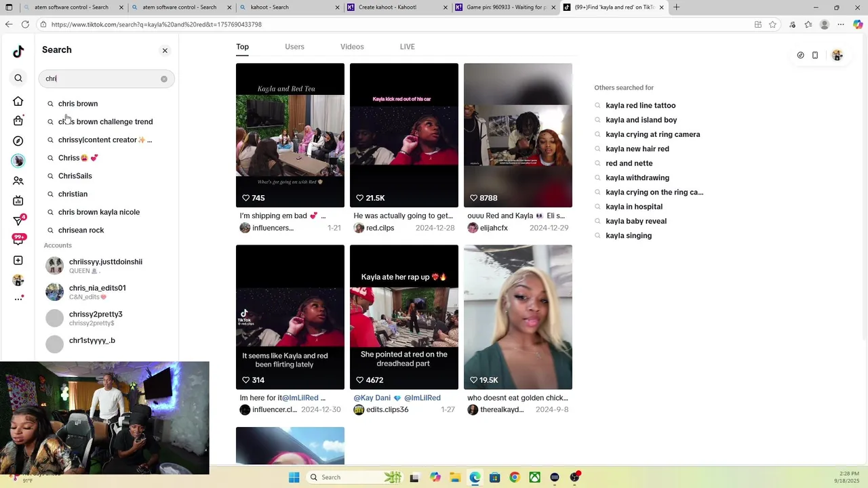Switch to kahoot - Search browser tab
The image size is (868, 488).
289,7
